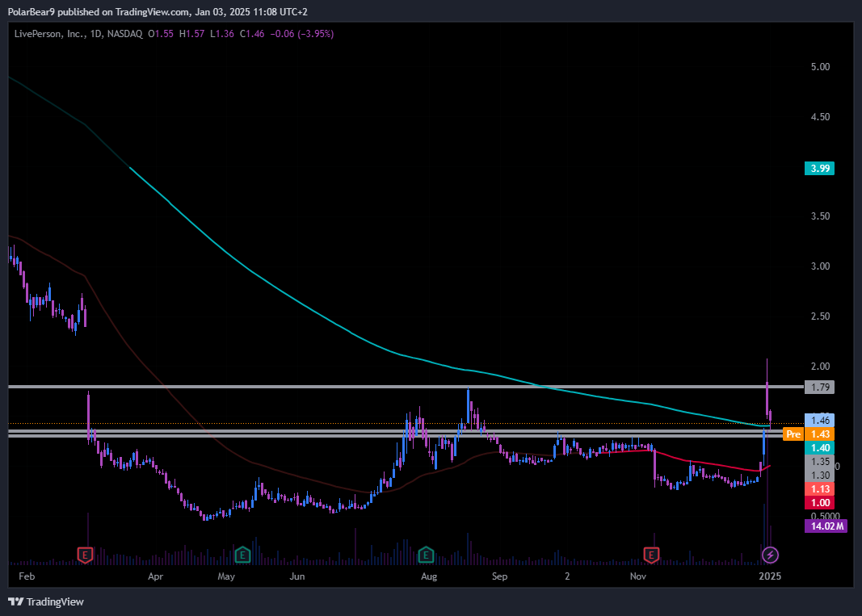Click the teal 1.40 price label
The image size is (862, 616).
click(x=819, y=448)
